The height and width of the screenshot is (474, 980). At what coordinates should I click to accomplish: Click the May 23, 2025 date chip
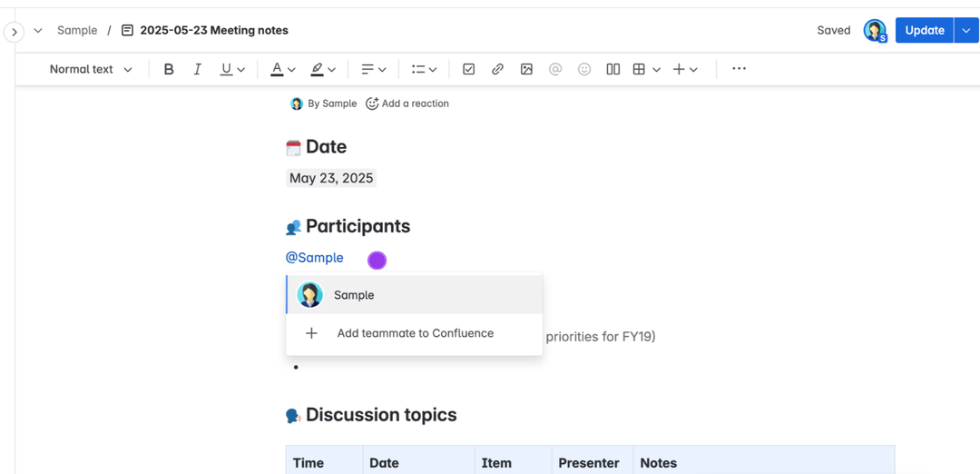[331, 178]
